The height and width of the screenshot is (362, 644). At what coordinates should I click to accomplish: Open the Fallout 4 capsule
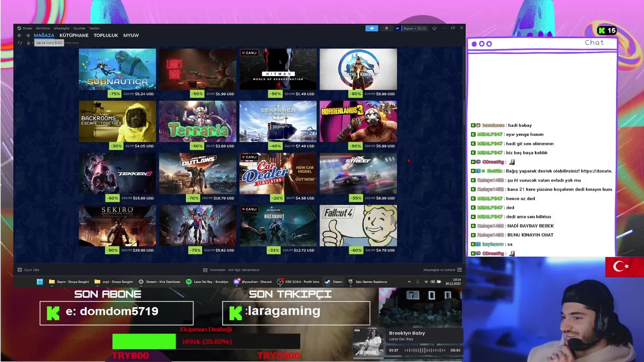(358, 225)
